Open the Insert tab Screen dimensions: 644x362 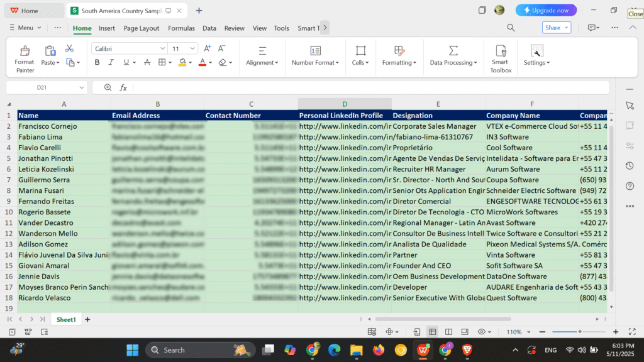click(x=107, y=28)
